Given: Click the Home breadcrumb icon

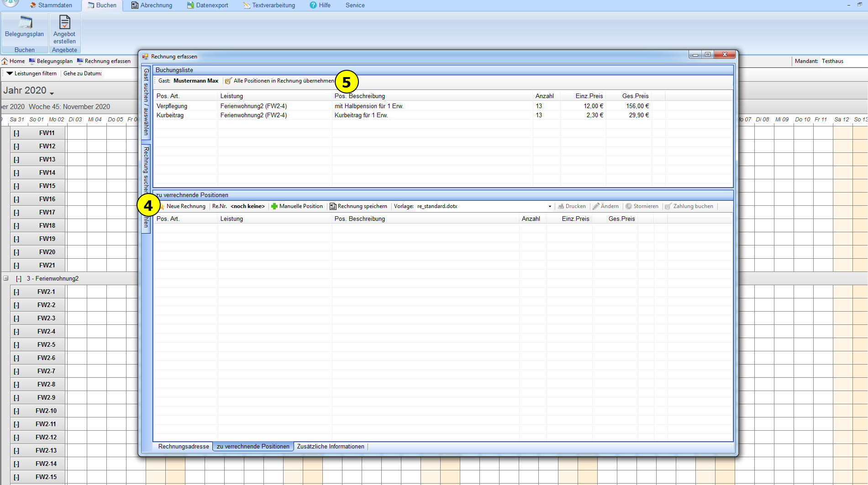Looking at the screenshot, I should point(5,61).
